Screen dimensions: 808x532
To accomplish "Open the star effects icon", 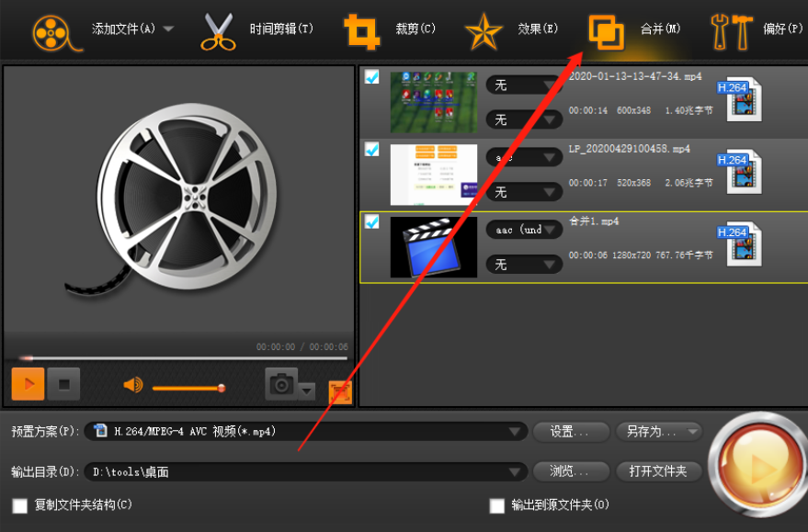I will [484, 32].
